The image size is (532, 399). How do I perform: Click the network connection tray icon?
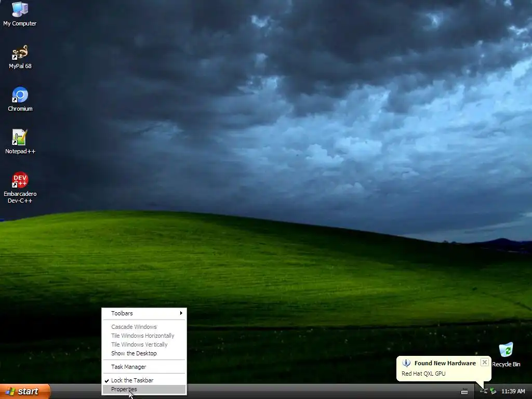click(x=484, y=391)
